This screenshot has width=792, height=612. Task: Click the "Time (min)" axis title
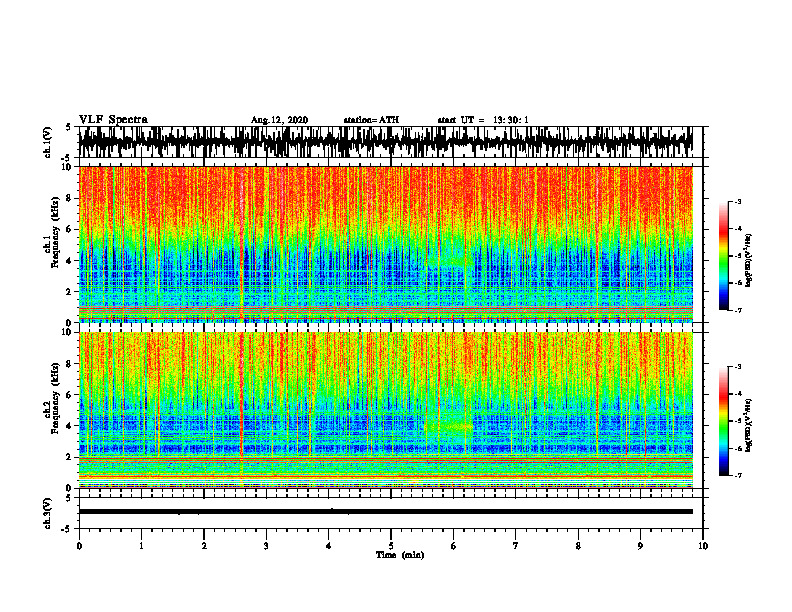click(400, 555)
